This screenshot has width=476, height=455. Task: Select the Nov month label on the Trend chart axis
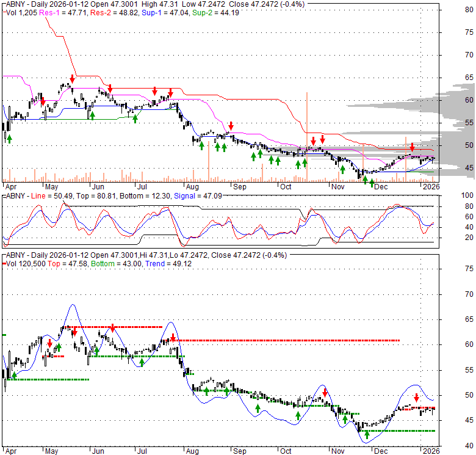(x=338, y=451)
